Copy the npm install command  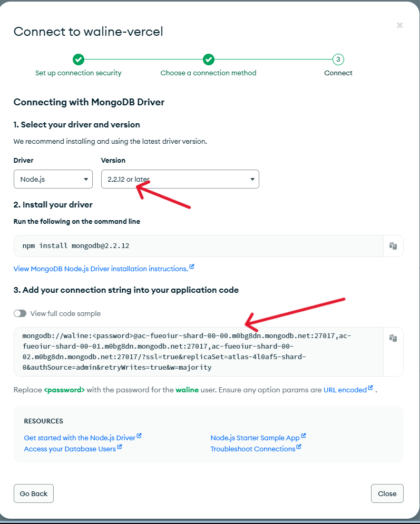[393, 246]
